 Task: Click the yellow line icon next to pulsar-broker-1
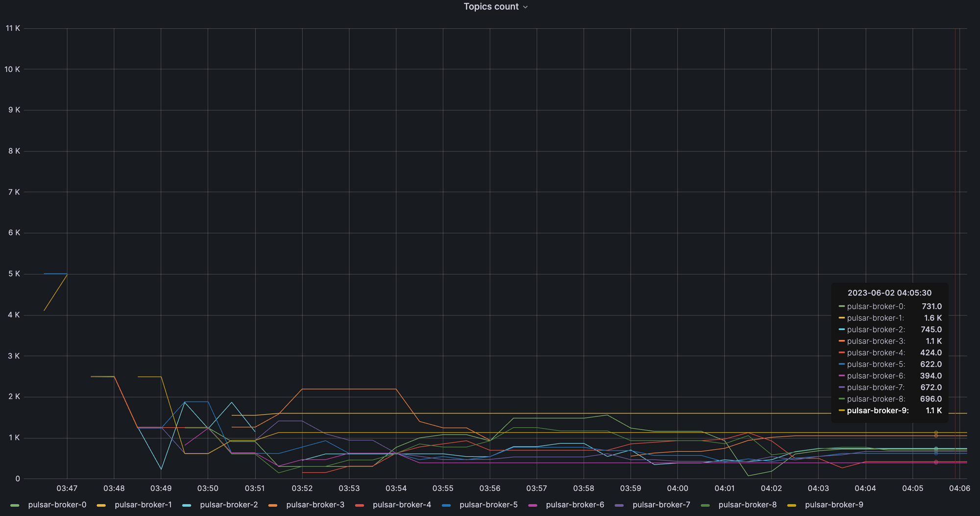click(101, 505)
